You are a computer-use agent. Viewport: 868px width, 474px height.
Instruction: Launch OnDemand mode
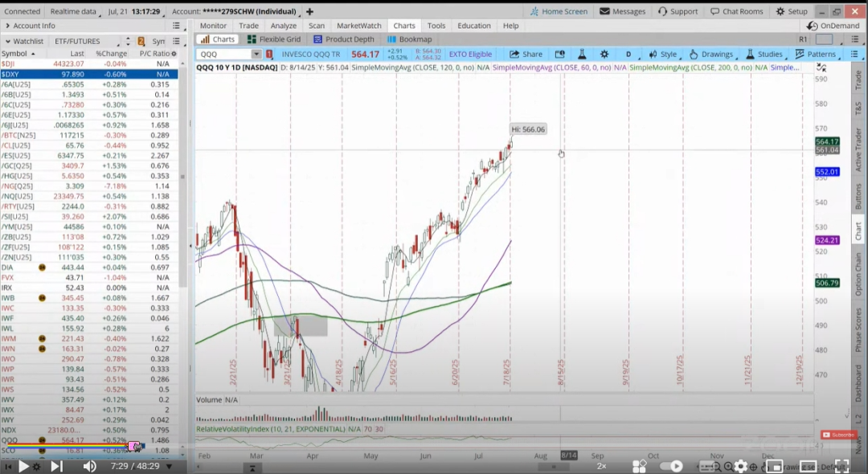(x=833, y=26)
